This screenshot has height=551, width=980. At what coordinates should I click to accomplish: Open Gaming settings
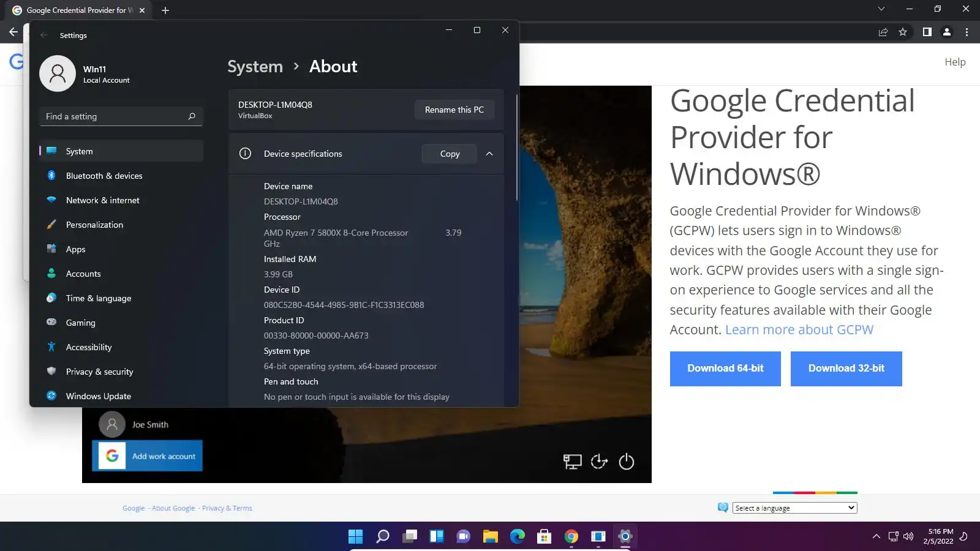(x=121, y=323)
